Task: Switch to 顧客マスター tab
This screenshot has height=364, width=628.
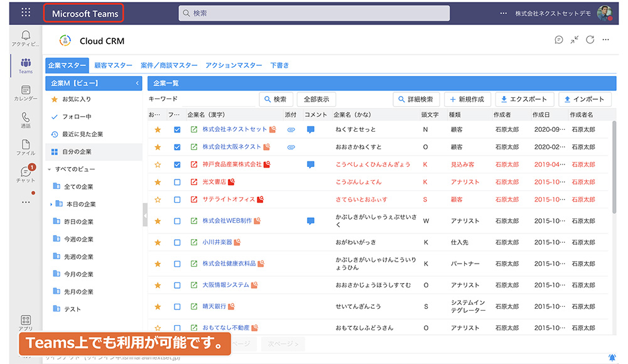Action: pyautogui.click(x=113, y=65)
